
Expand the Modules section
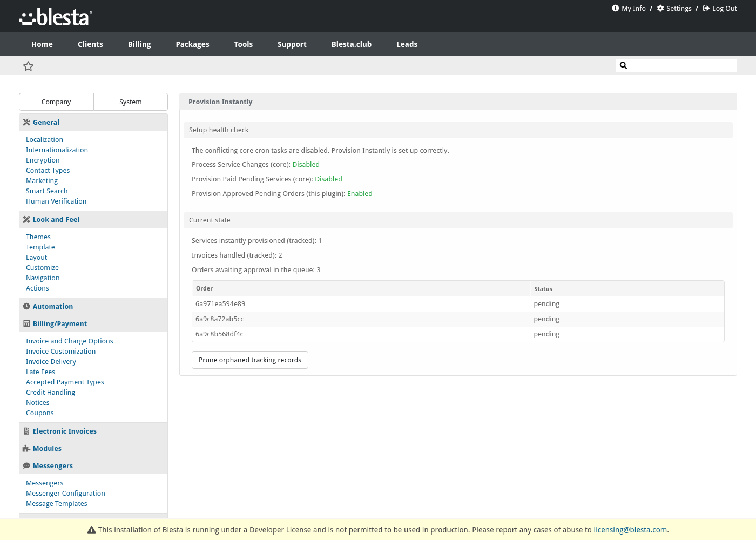pyautogui.click(x=93, y=448)
